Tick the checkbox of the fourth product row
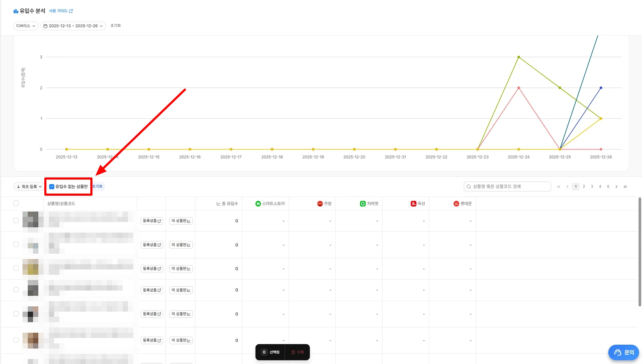Viewport: 642px width, 364px height. pos(16,290)
